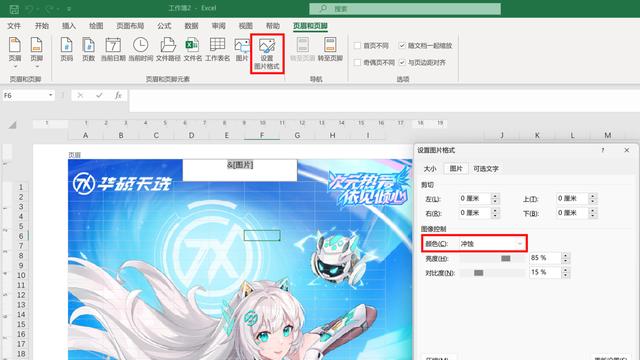The width and height of the screenshot is (640, 360).
Task: Switch to the 帮助 ribbon tab
Action: tap(273, 26)
